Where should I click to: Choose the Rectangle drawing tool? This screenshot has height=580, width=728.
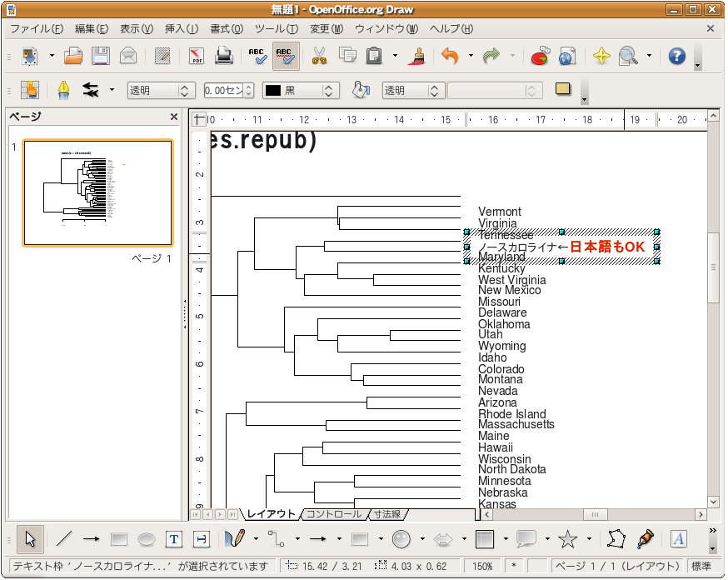pyautogui.click(x=119, y=539)
